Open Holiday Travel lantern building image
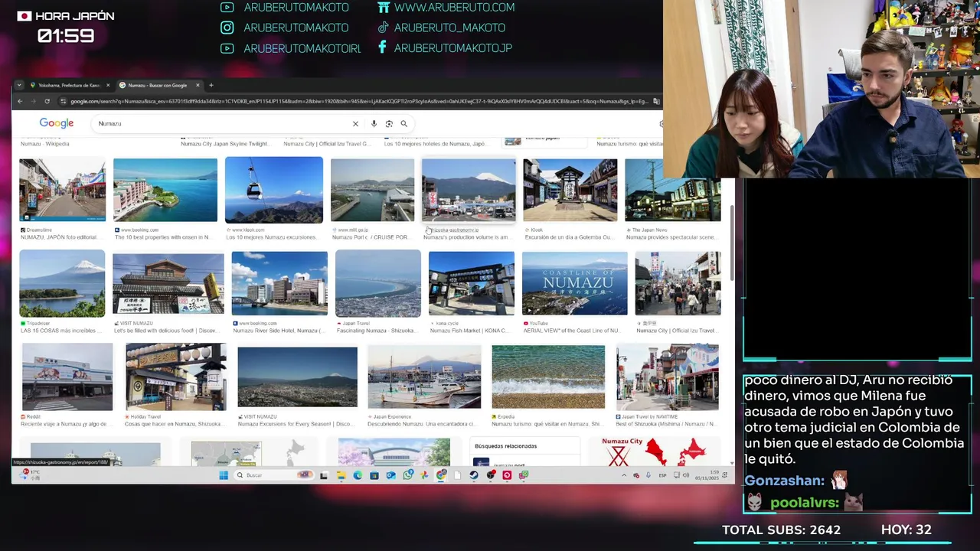 (176, 377)
